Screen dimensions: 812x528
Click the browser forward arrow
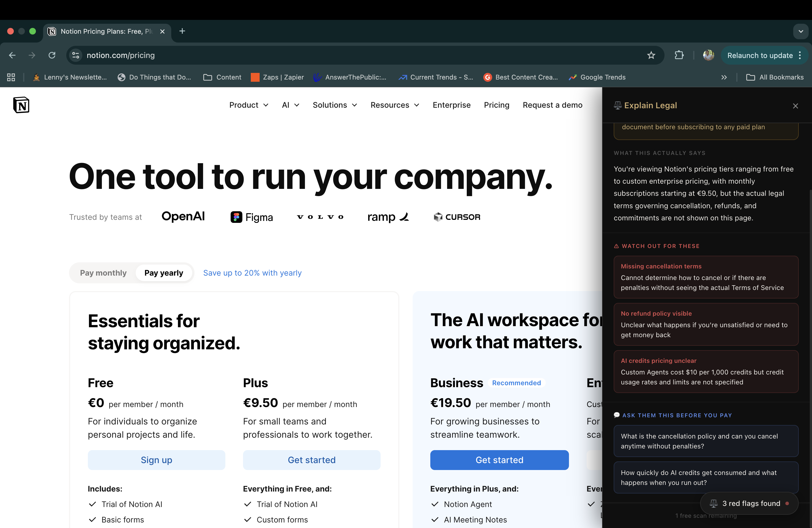(32, 55)
